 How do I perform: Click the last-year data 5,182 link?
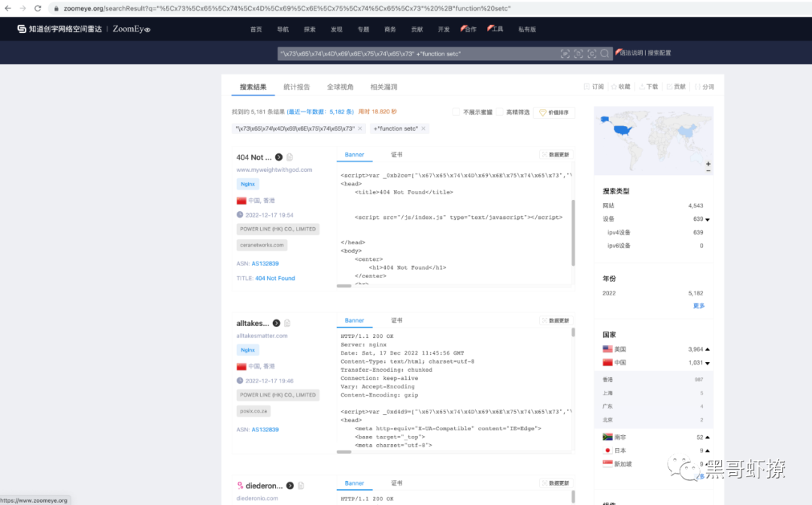320,112
